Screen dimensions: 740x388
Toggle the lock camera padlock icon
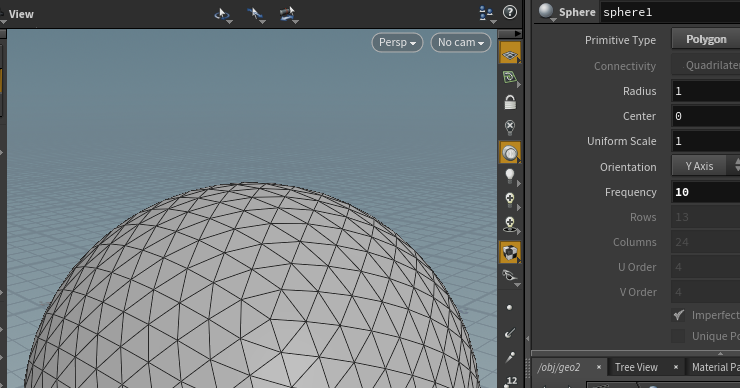[x=510, y=102]
